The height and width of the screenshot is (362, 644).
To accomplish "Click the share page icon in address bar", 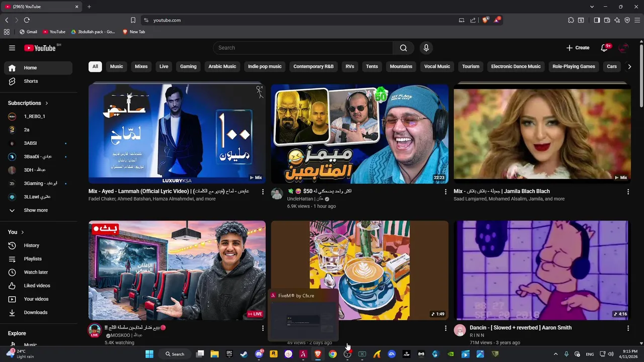I will point(473,20).
